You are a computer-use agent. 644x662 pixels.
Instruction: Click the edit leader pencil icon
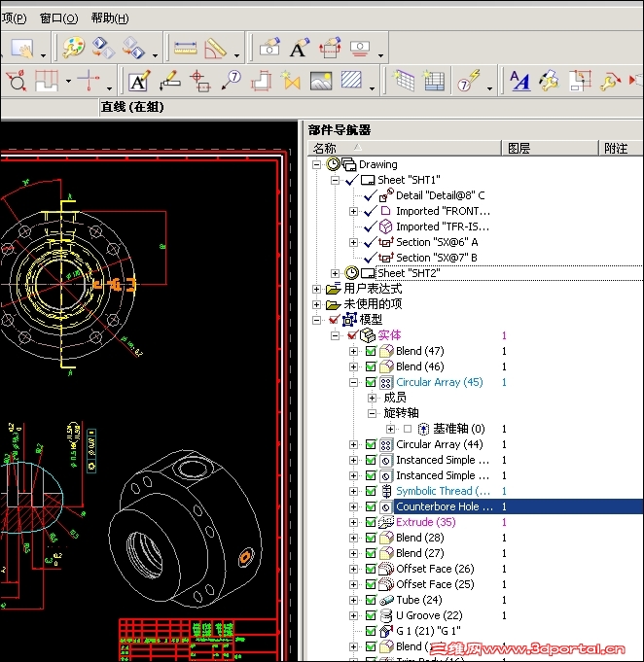coord(170,81)
